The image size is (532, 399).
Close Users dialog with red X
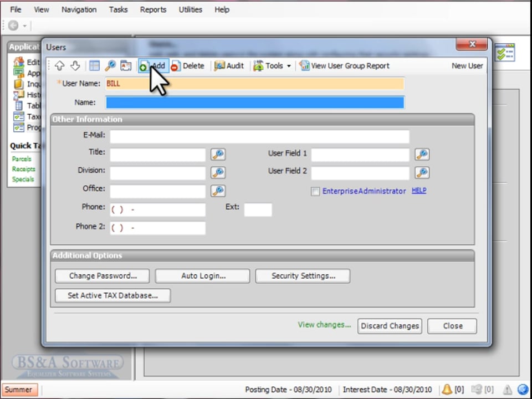472,44
